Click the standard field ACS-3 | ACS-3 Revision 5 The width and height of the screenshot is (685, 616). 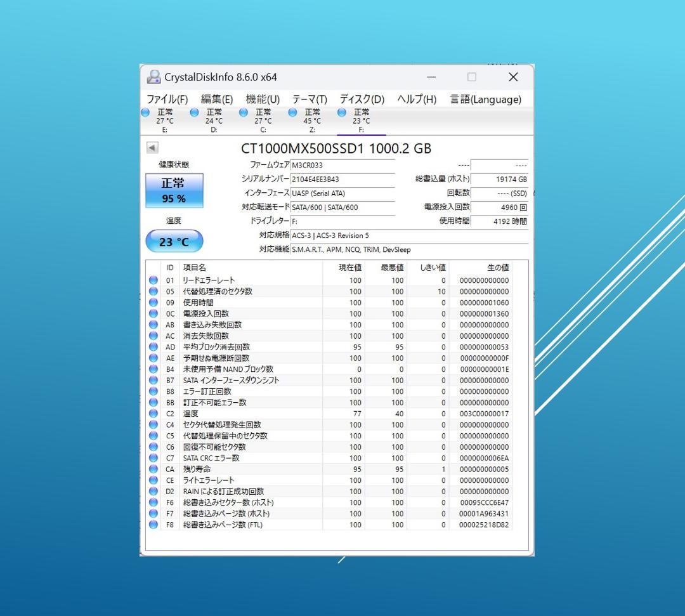(x=409, y=235)
